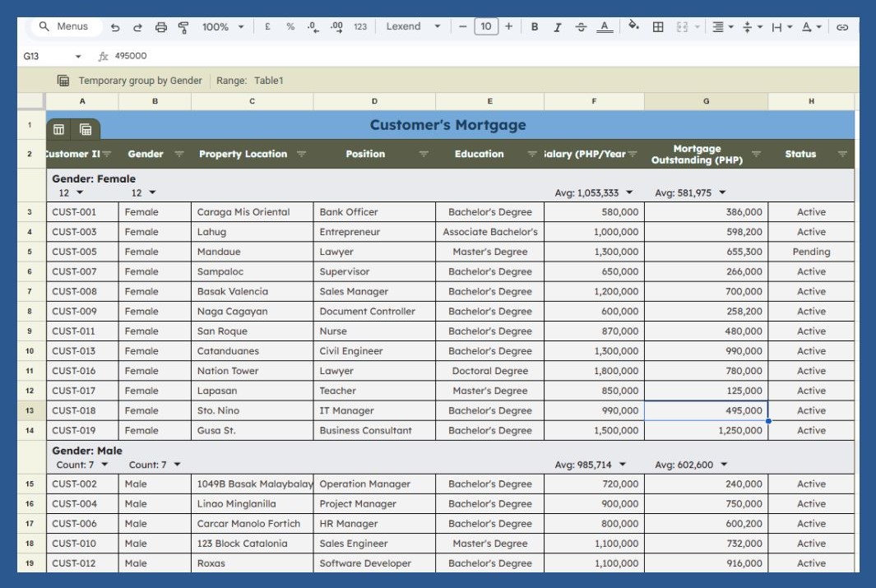Open the Property Location column filter
Image resolution: width=876 pixels, height=588 pixels.
tap(301, 154)
